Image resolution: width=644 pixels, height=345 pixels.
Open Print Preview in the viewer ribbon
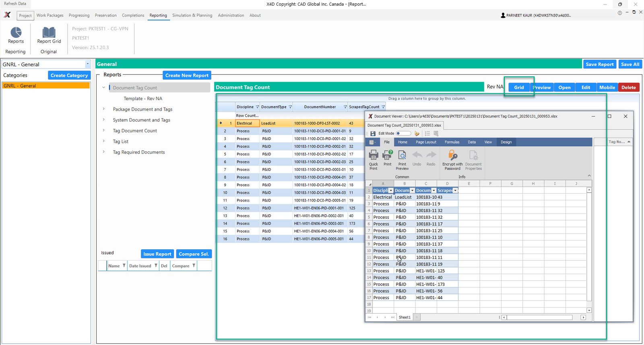[402, 155]
